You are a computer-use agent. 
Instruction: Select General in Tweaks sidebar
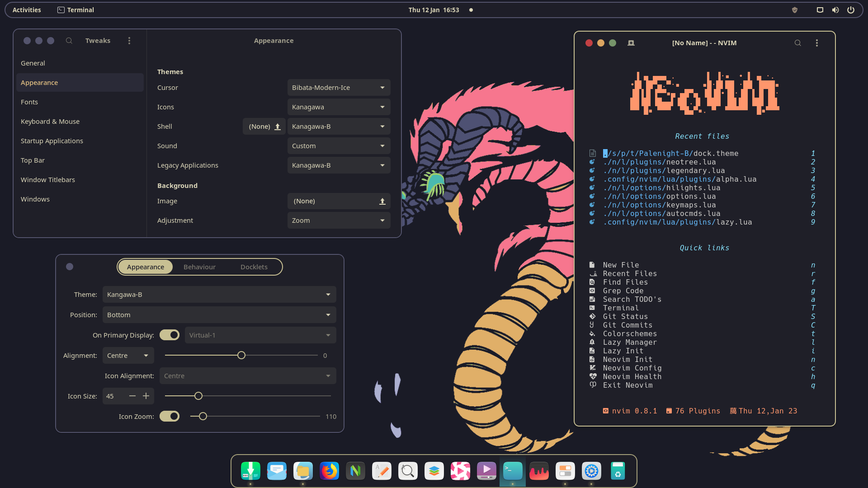pos(80,63)
